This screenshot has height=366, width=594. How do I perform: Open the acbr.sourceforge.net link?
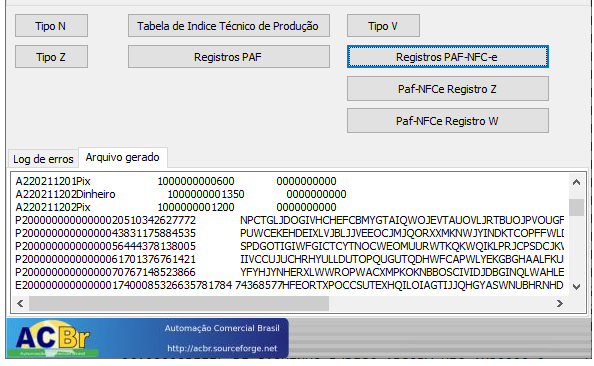point(222,348)
